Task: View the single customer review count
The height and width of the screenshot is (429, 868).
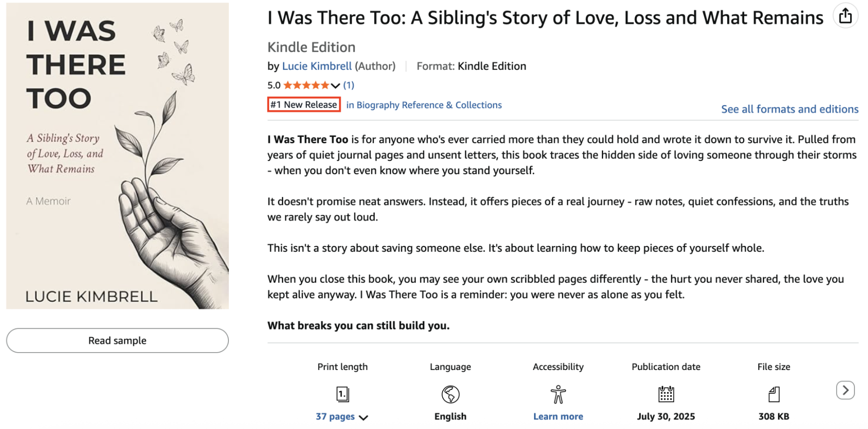Action: point(349,85)
